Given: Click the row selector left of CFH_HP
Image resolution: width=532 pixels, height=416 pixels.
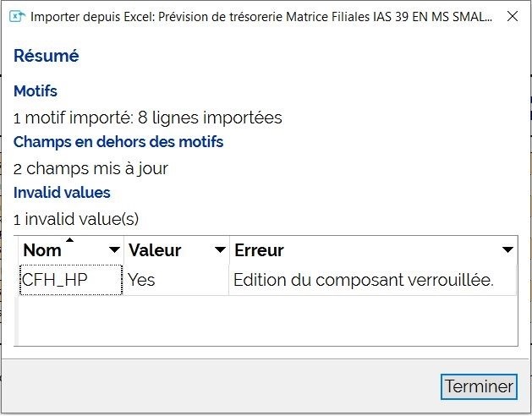Looking at the screenshot, I should pos(16,280).
